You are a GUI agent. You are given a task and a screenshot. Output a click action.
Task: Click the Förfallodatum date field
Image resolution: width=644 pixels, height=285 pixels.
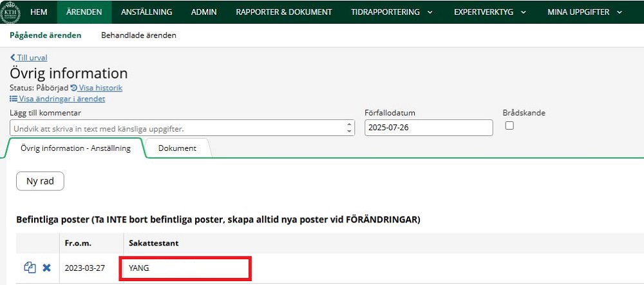click(x=429, y=128)
